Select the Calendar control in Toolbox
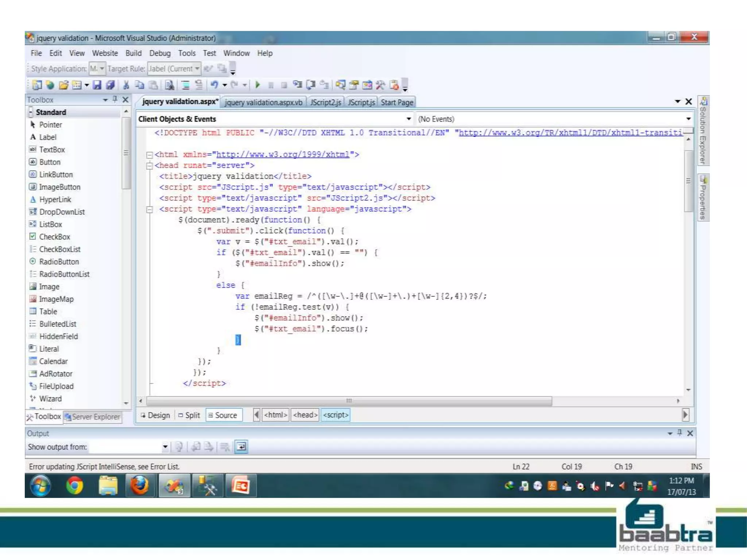Viewport: 747px width, 560px height. click(53, 361)
